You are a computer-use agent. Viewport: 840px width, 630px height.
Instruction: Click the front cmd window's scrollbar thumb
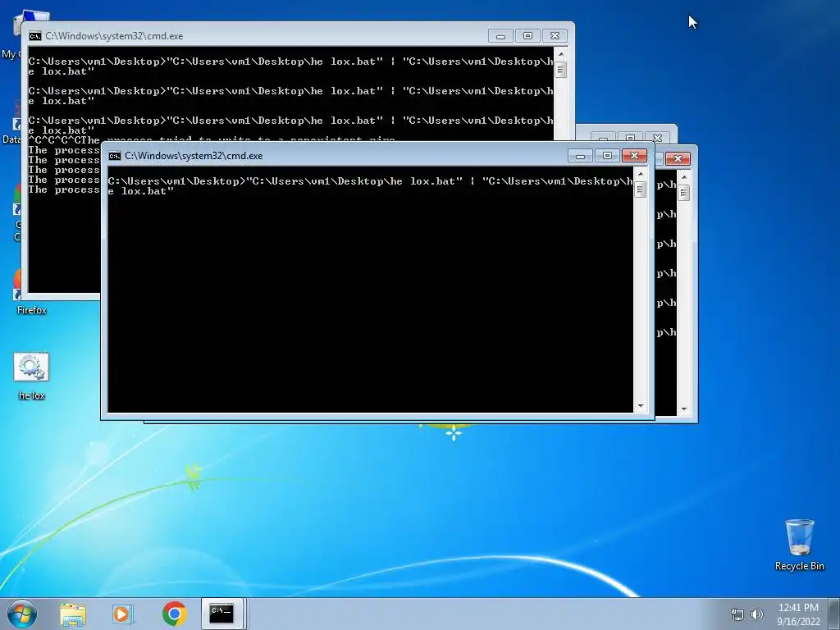point(640,189)
